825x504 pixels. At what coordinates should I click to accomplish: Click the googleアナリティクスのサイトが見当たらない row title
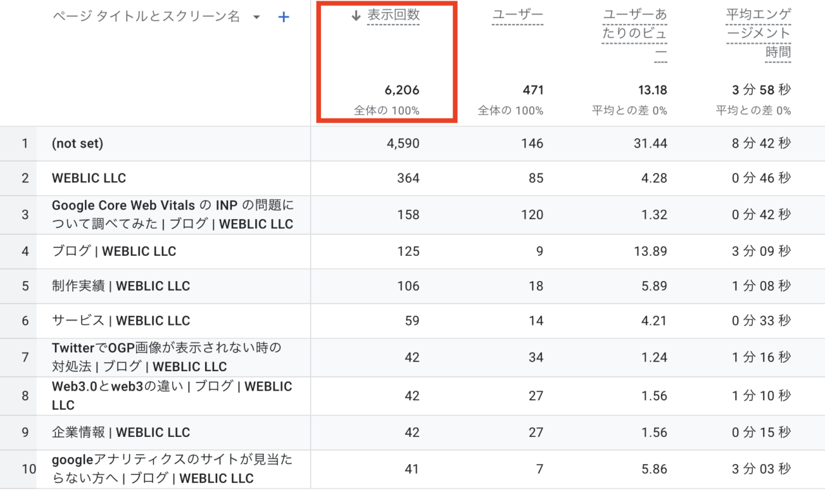(172, 469)
